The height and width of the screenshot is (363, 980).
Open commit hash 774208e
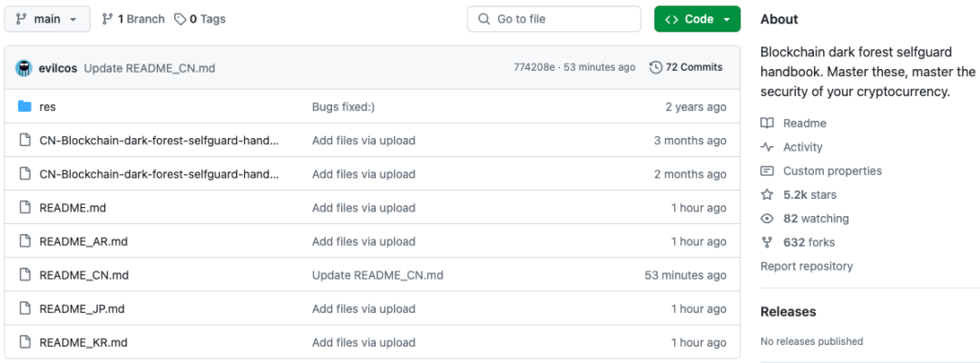click(x=534, y=67)
